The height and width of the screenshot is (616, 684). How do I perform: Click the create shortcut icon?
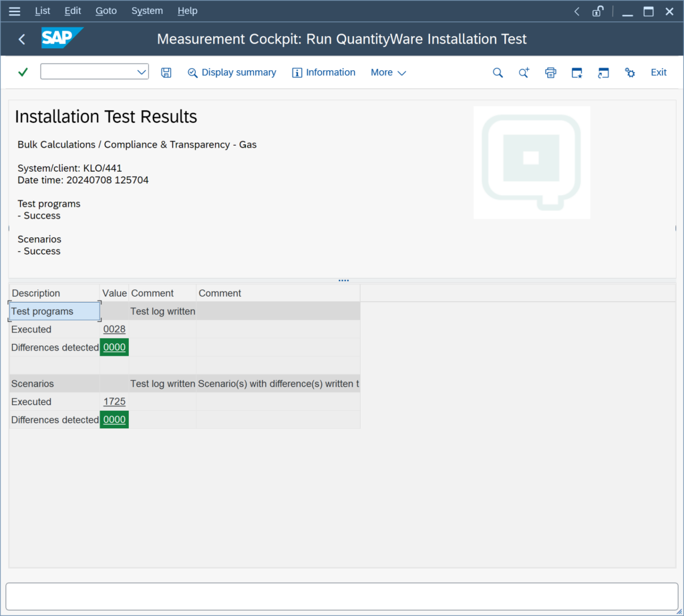603,72
